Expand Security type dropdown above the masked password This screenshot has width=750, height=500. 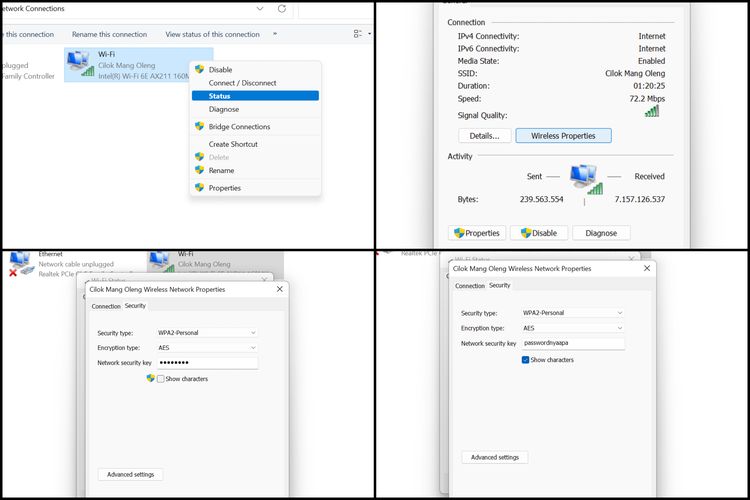click(205, 332)
